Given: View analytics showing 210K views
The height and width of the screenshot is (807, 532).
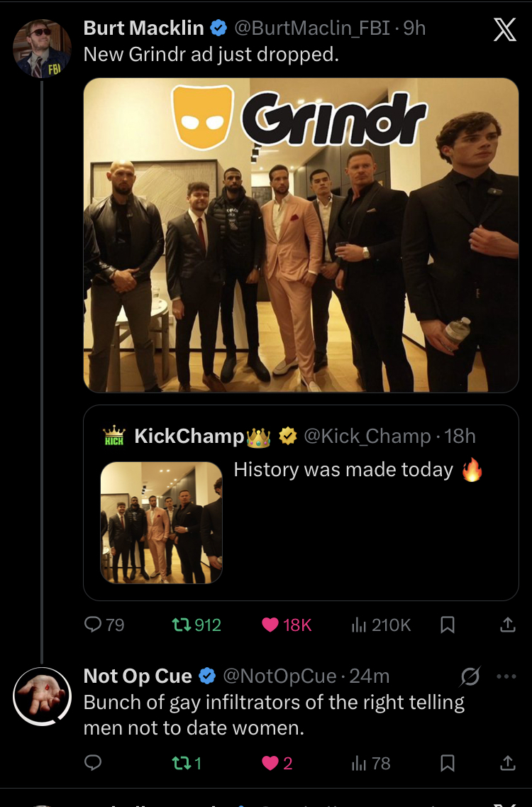Looking at the screenshot, I should pyautogui.click(x=360, y=625).
